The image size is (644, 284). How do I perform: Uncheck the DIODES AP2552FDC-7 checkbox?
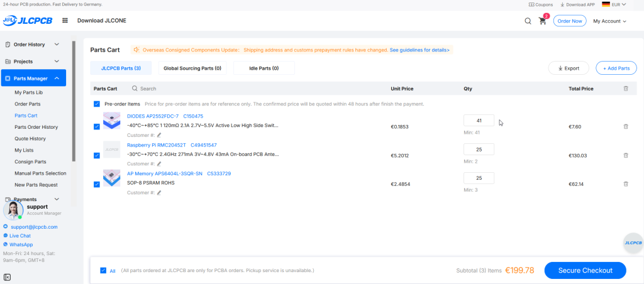point(96,127)
